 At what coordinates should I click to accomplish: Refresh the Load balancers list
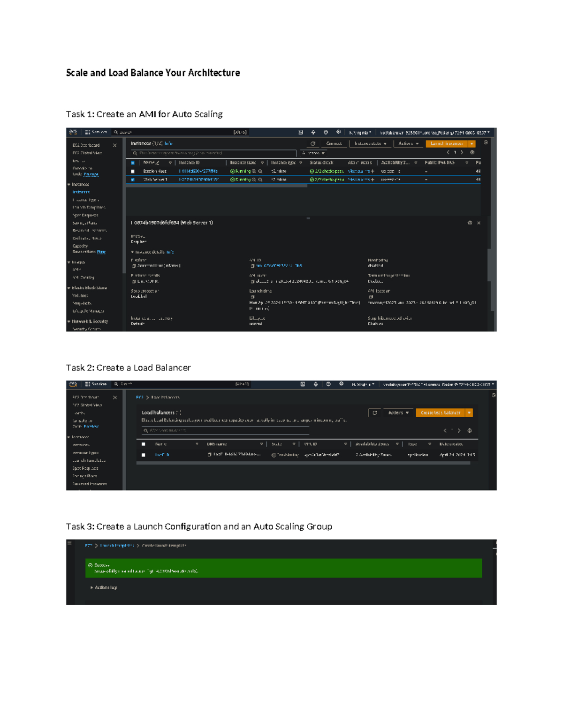point(374,413)
